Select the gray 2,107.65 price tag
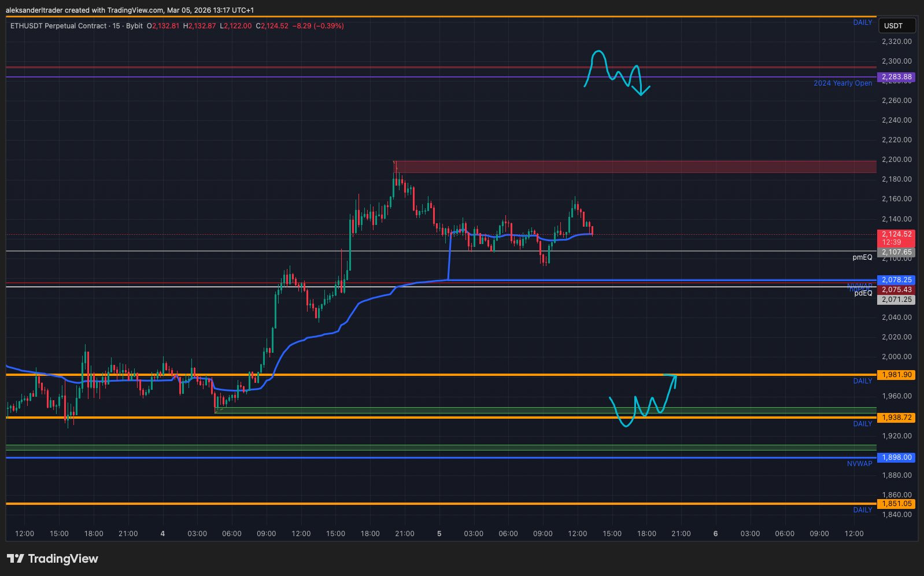This screenshot has height=576, width=924. [x=896, y=252]
